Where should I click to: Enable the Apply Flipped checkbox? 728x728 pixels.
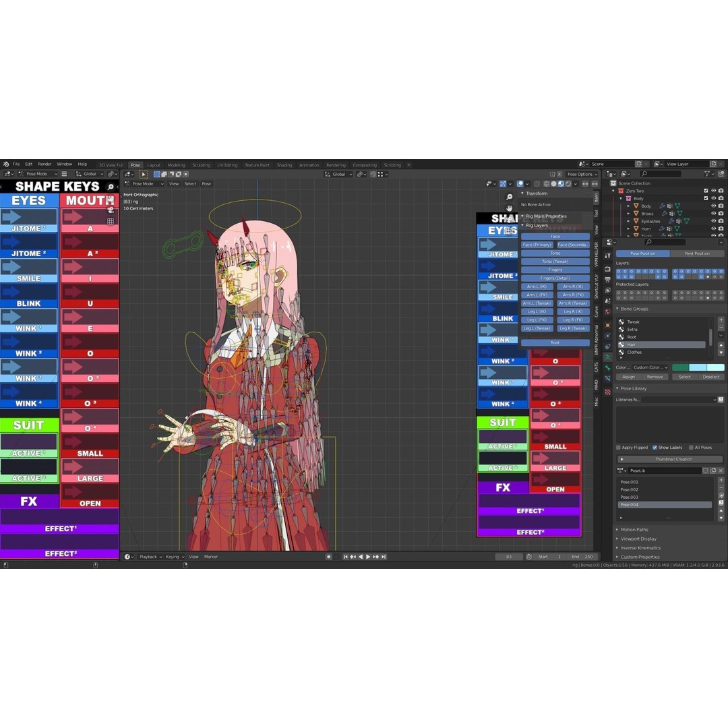[x=618, y=448]
